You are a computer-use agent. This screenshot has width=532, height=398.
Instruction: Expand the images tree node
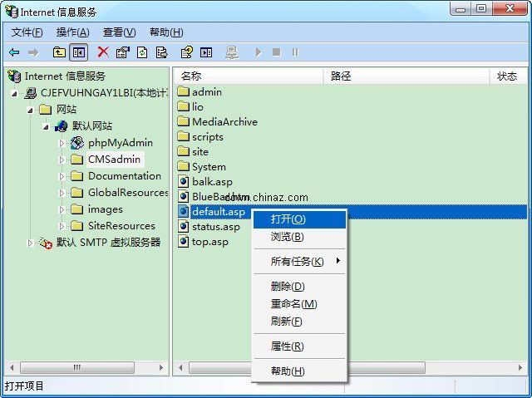[x=62, y=209]
